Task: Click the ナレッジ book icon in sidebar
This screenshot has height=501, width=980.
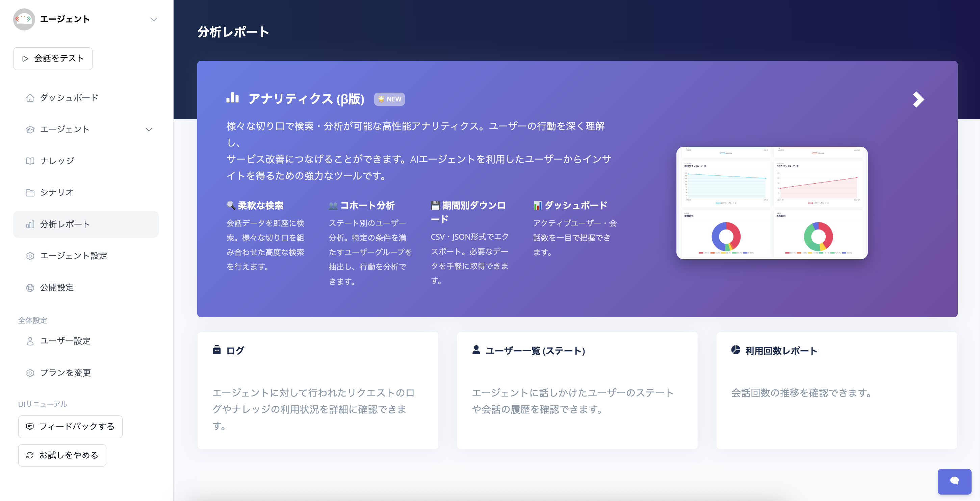Action: pyautogui.click(x=30, y=161)
